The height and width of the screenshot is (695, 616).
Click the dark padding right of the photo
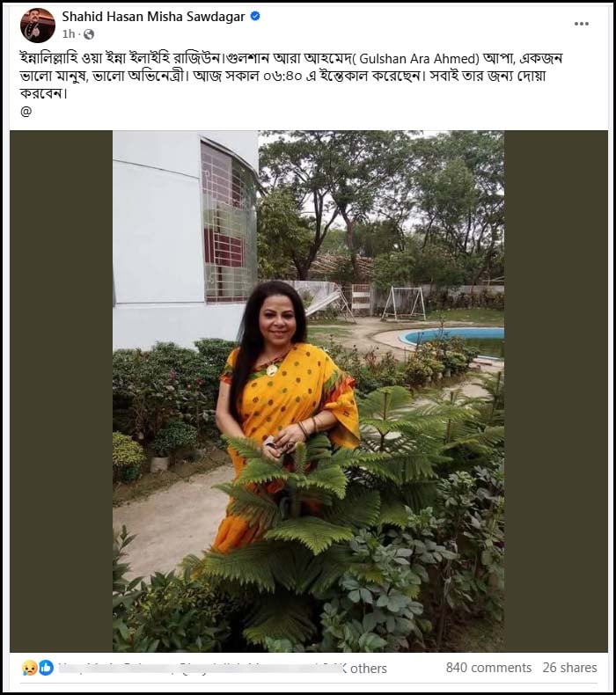click(x=556, y=391)
